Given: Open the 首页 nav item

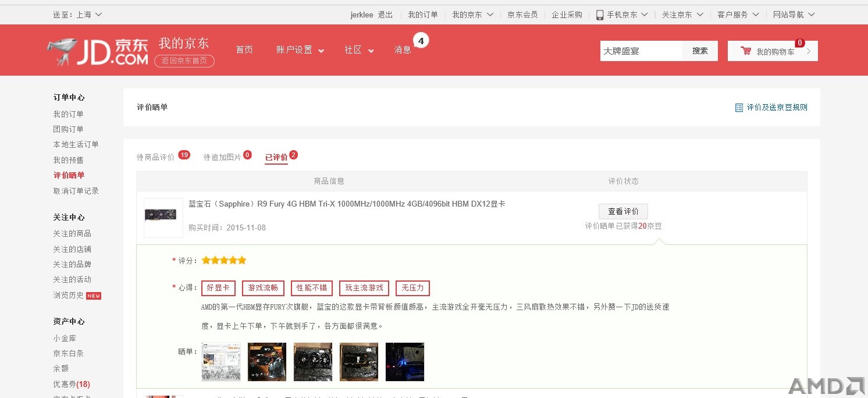Looking at the screenshot, I should [244, 50].
